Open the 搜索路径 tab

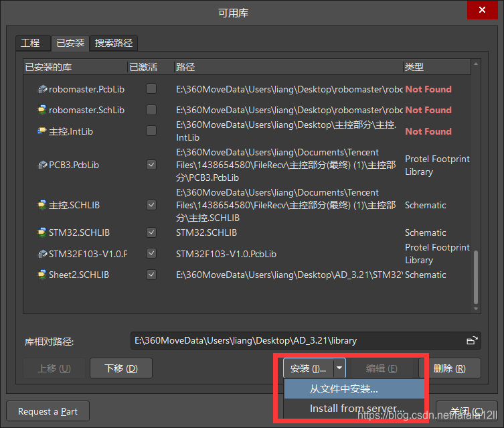114,43
